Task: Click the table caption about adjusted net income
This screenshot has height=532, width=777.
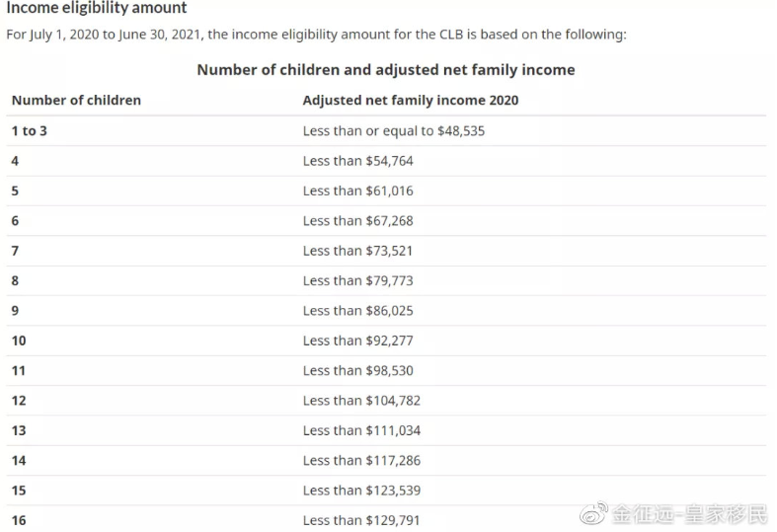Action: [386, 70]
